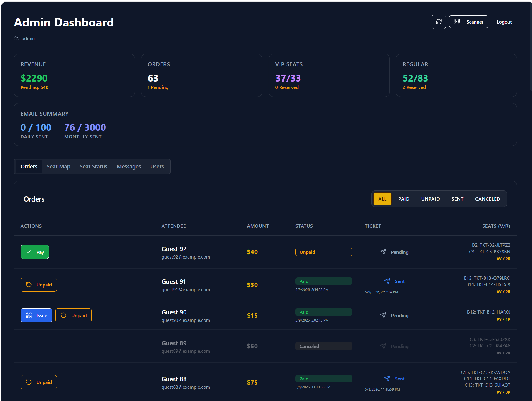Open the Seat Status tab
The image size is (532, 401).
93,166
